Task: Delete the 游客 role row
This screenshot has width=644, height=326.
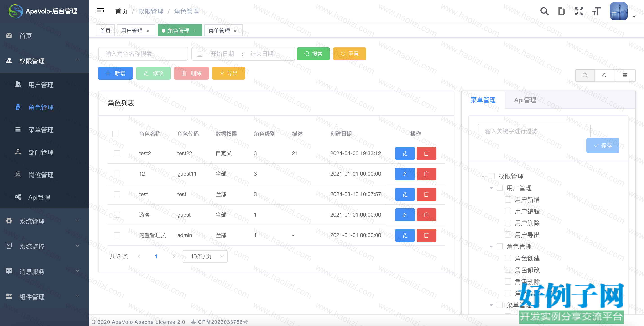Action: 426,215
